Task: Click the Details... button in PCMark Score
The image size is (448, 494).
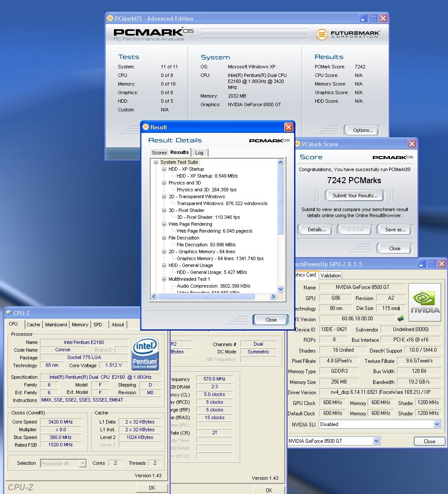Action: [316, 230]
